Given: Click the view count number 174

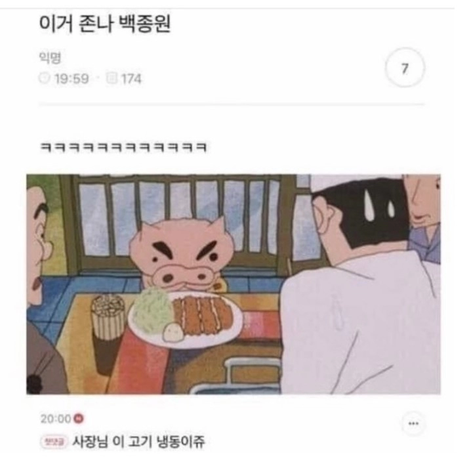Looking at the screenshot, I should [131, 79].
